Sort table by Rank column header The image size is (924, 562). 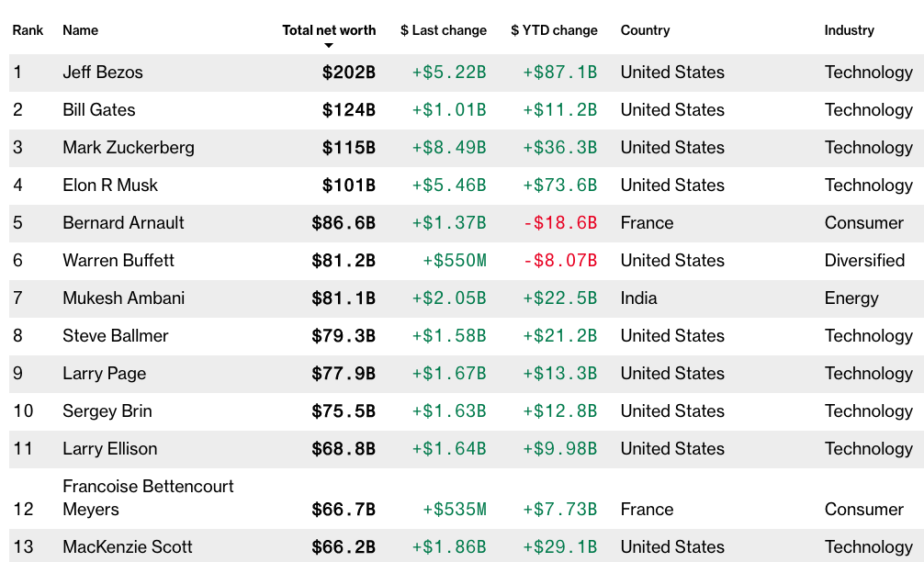28,30
